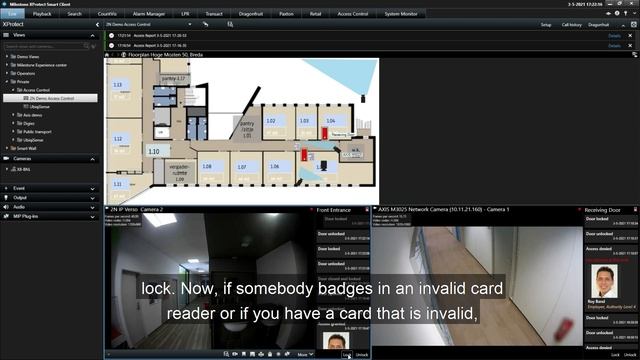
Task: Collapse the XProtect side pane arrow
Action: pos(97,24)
